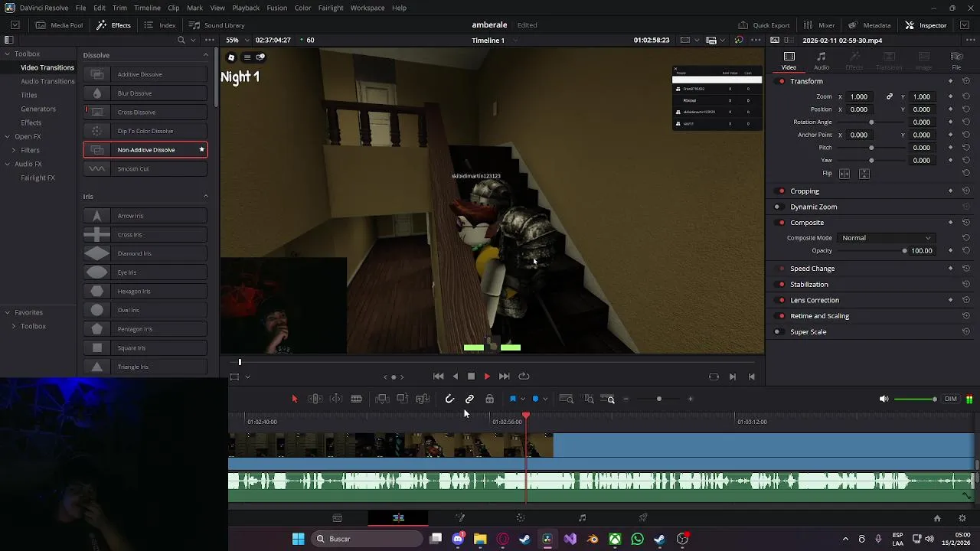The height and width of the screenshot is (551, 980).
Task: Open viewer zoom percentage dropdown 55%
Action: 237,40
